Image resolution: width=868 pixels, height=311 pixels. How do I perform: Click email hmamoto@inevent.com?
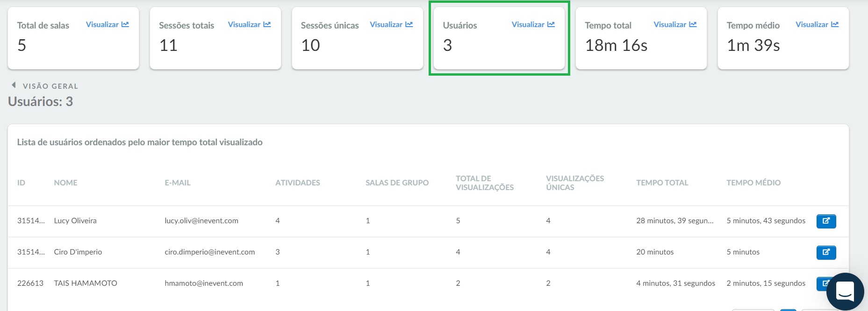click(204, 283)
